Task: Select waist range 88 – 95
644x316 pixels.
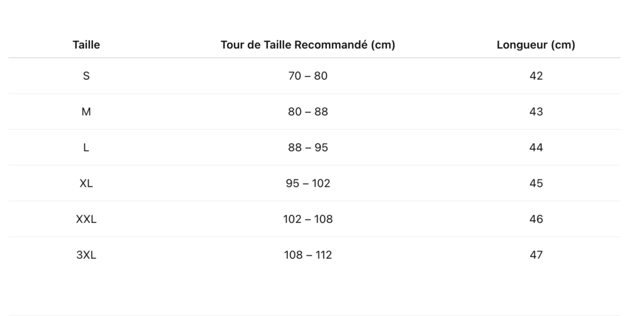Action: tap(308, 148)
